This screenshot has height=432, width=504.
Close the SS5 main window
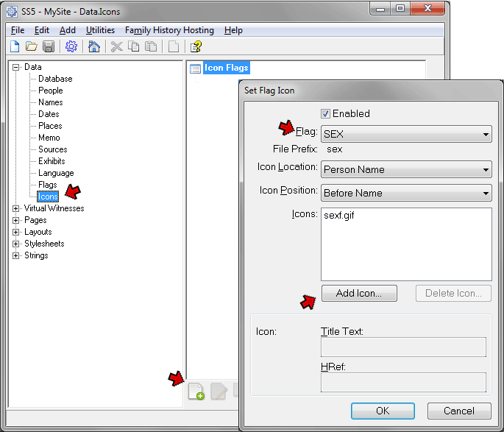pyautogui.click(x=427, y=9)
